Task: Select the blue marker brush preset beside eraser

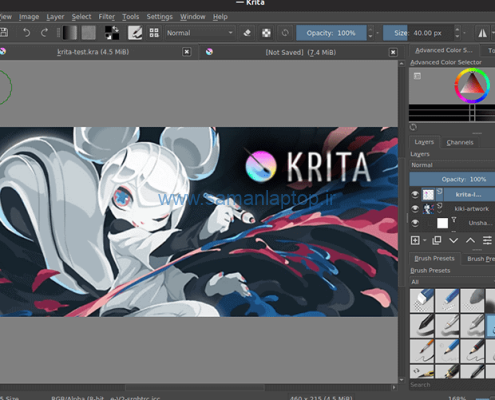Action: point(447,300)
